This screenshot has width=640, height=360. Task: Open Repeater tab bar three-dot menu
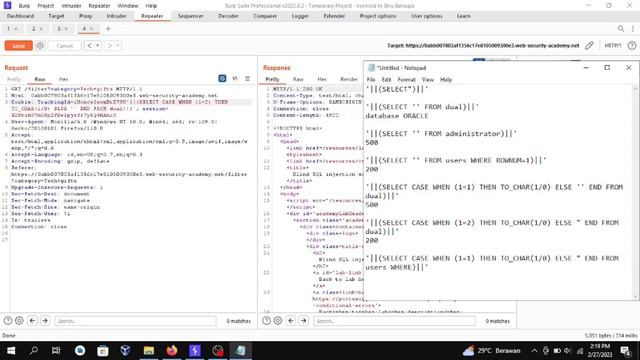click(x=633, y=29)
